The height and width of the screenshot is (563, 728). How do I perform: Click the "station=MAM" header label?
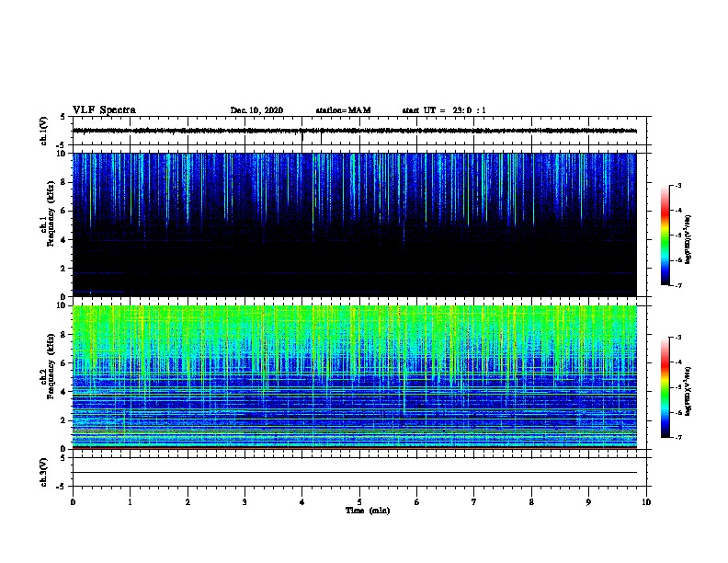pyautogui.click(x=343, y=110)
